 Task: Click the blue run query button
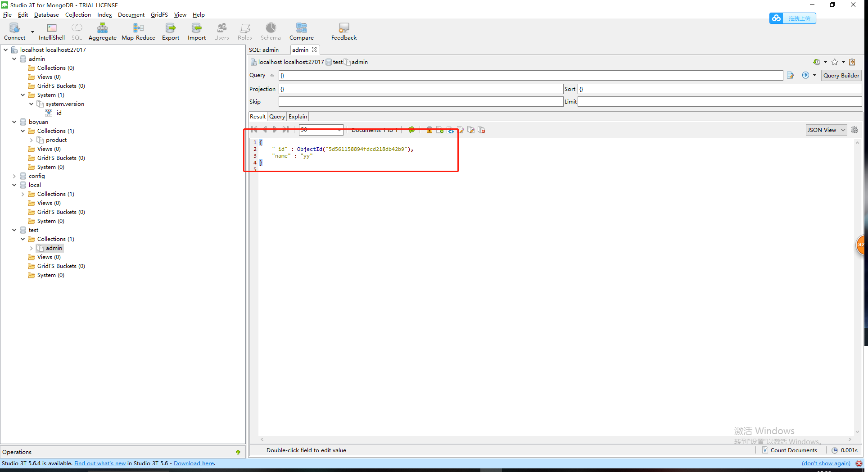coord(805,75)
